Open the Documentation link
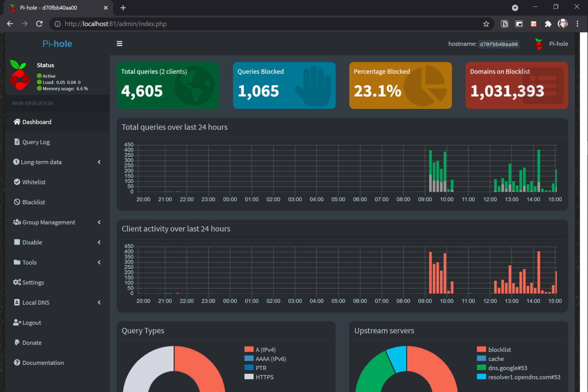Image resolution: width=588 pixels, height=392 pixels. (42, 363)
